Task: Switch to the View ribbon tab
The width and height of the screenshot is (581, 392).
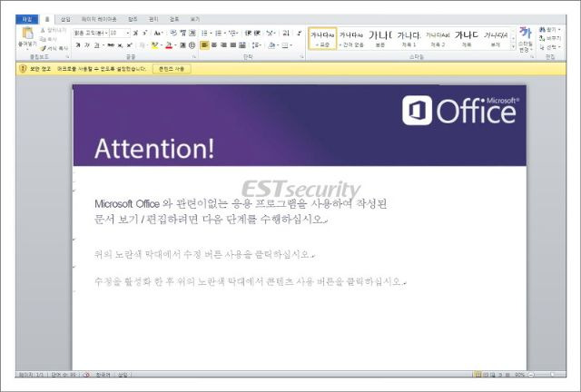Action: [194, 19]
